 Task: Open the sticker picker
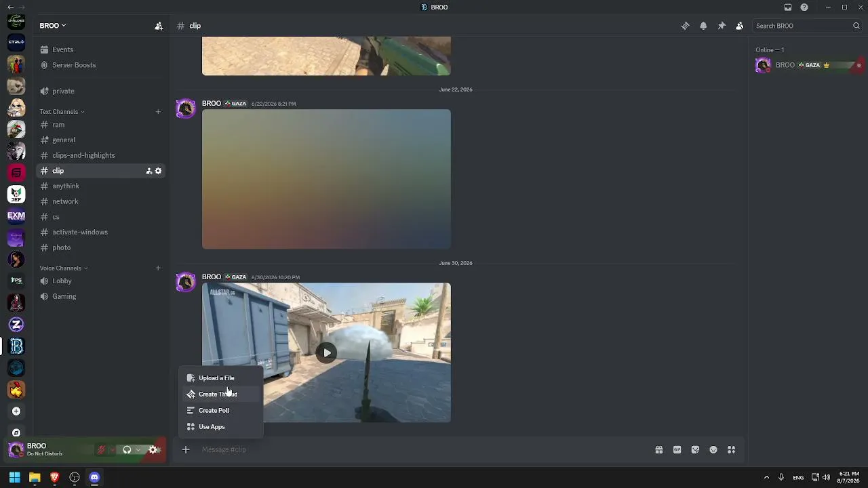click(695, 449)
